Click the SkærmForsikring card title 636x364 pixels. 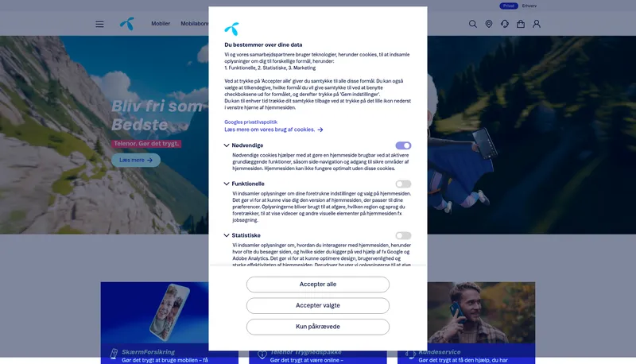(148, 352)
